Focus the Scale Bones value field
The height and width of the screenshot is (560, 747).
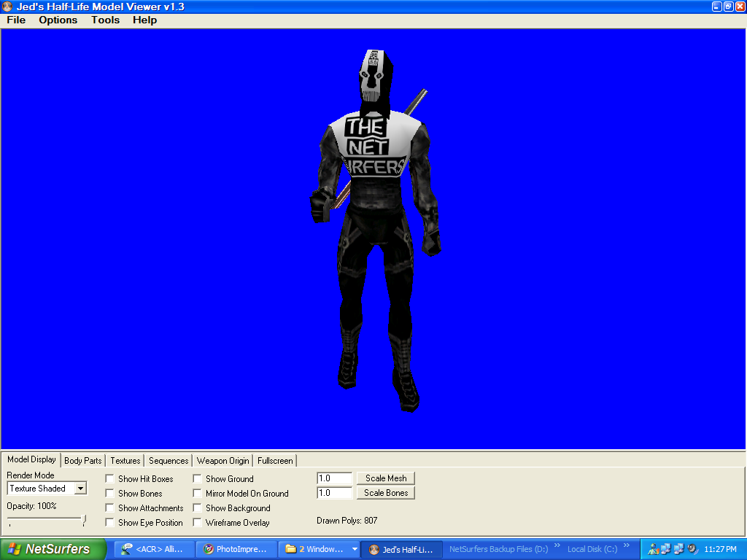[334, 493]
